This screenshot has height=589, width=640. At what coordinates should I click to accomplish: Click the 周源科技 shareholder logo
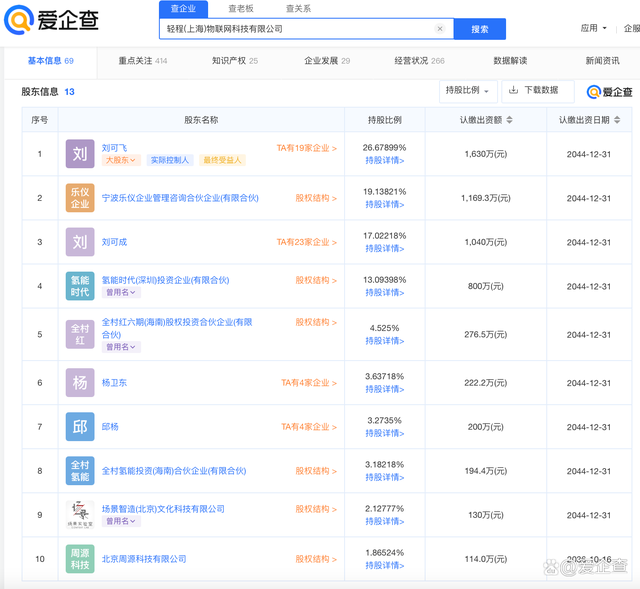click(x=80, y=559)
